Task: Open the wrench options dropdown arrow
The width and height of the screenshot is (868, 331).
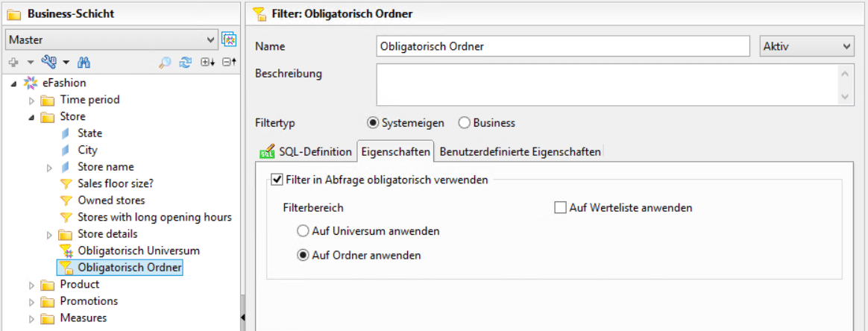Action: 66,63
